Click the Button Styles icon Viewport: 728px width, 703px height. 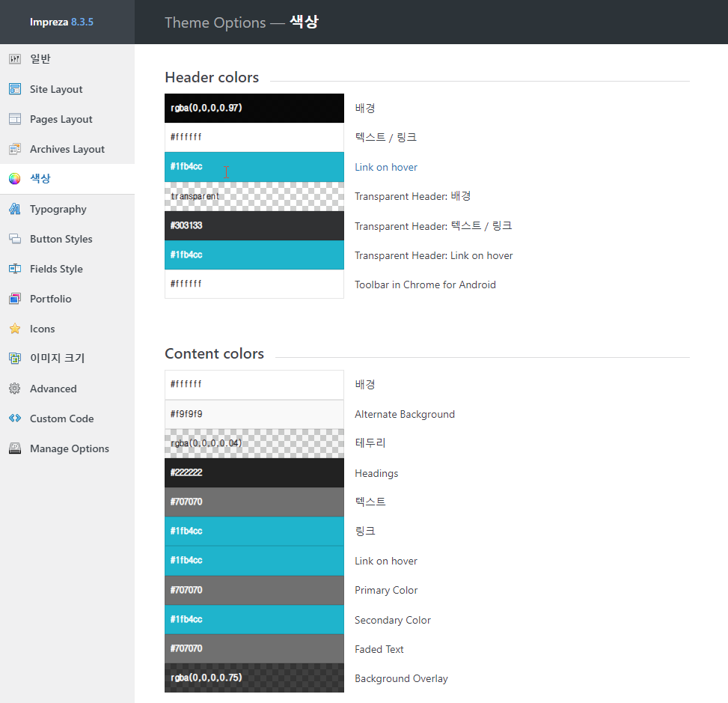[x=15, y=239]
